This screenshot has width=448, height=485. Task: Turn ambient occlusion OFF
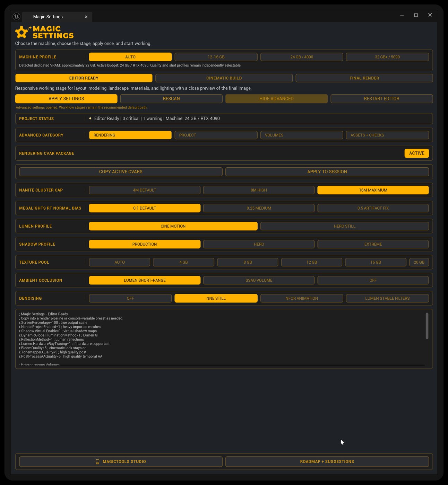coord(373,280)
